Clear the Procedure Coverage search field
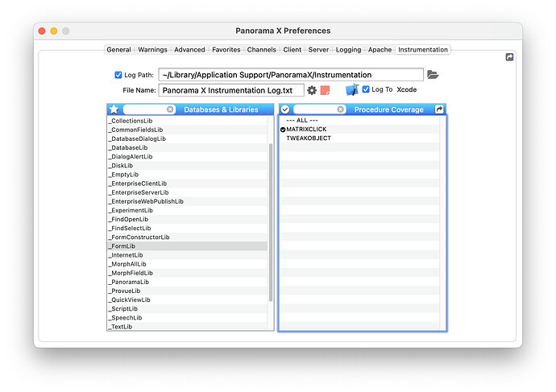 340,109
